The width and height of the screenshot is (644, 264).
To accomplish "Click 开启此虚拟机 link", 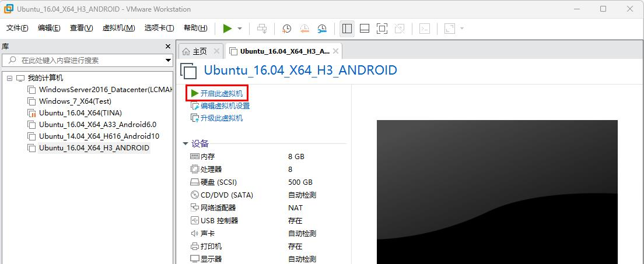I will [222, 94].
